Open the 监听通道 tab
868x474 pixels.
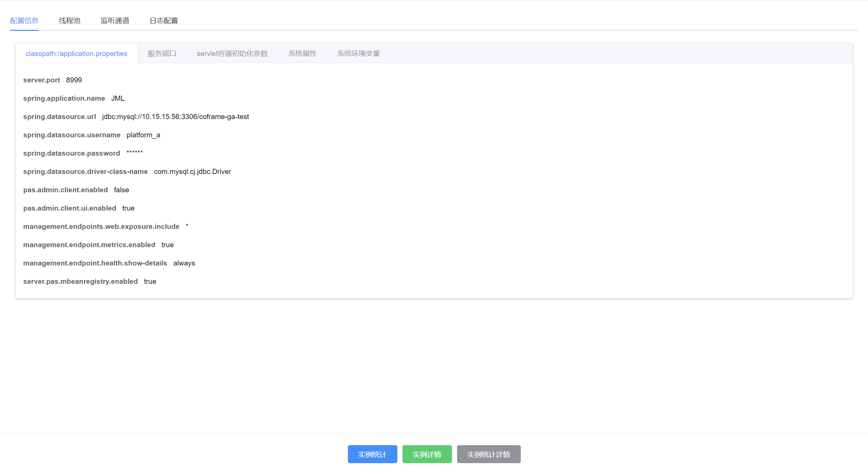coord(115,21)
